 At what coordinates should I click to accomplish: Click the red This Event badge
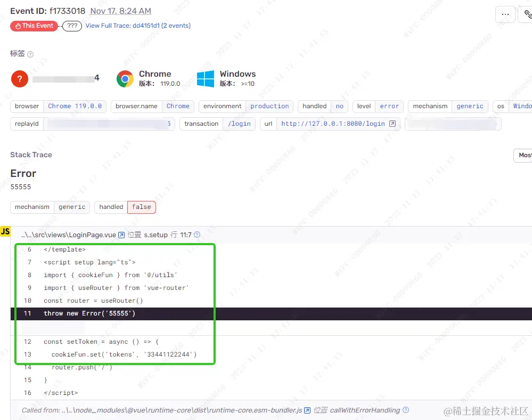pyautogui.click(x=34, y=26)
